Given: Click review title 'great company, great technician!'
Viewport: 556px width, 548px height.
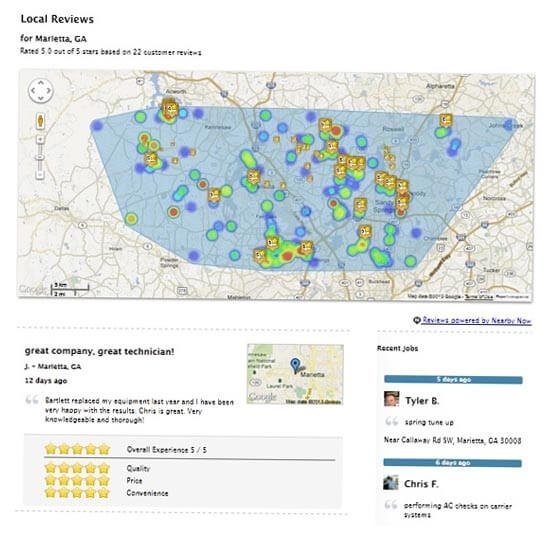Looking at the screenshot, I should [x=100, y=352].
